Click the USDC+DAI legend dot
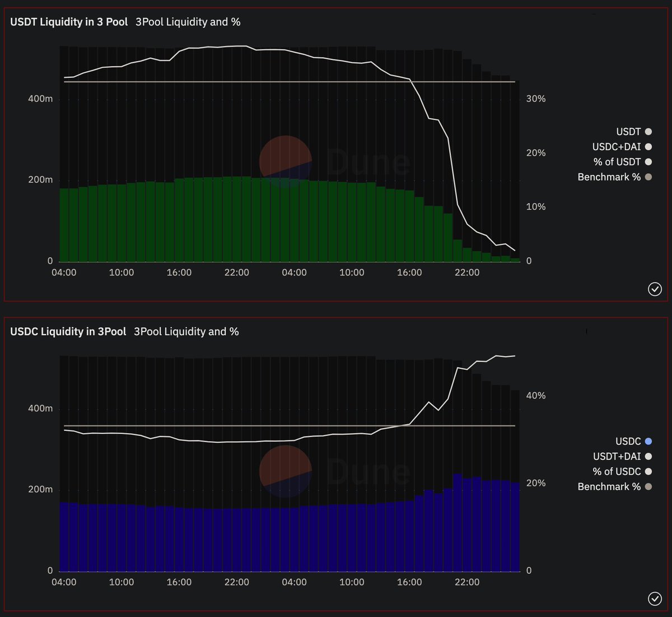Screen dimensions: 672x617 click(648, 147)
